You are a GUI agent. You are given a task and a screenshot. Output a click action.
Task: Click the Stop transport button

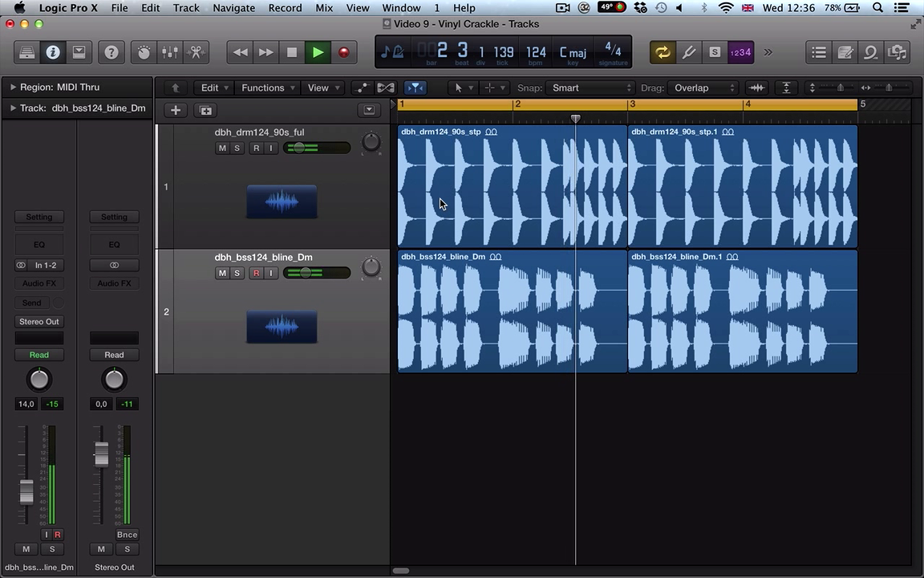tap(292, 52)
